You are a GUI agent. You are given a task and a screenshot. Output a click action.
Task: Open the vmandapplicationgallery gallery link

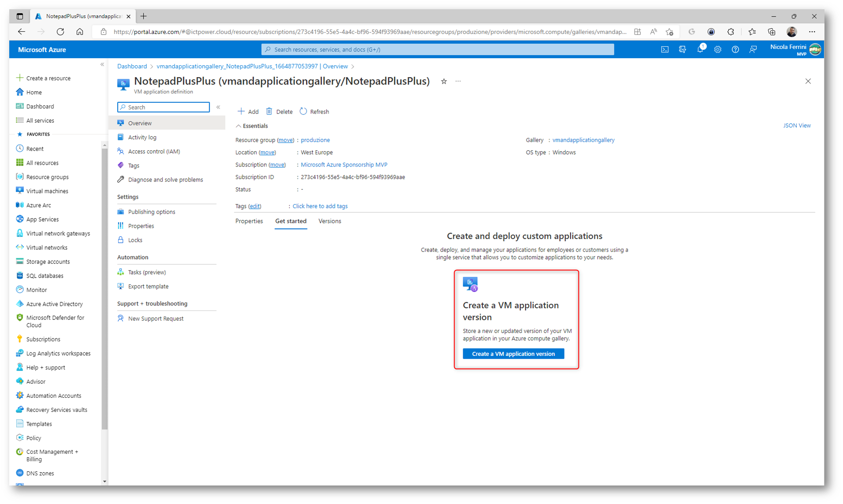[583, 140]
